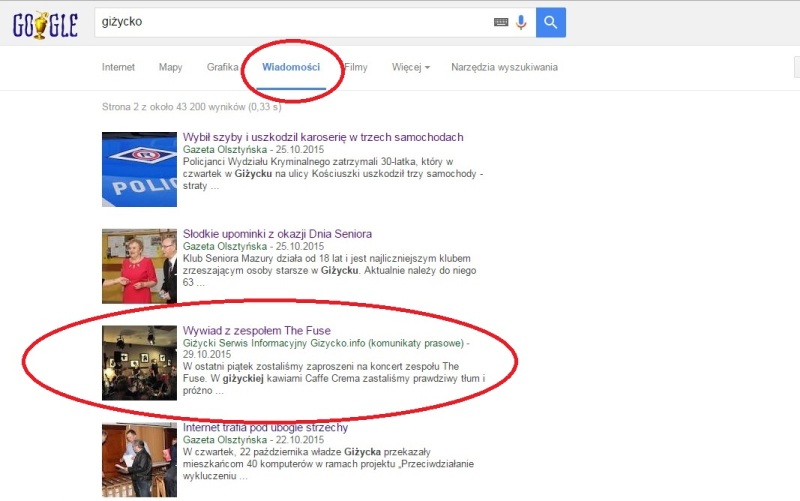Click the blue search magnifier button

pyautogui.click(x=551, y=22)
